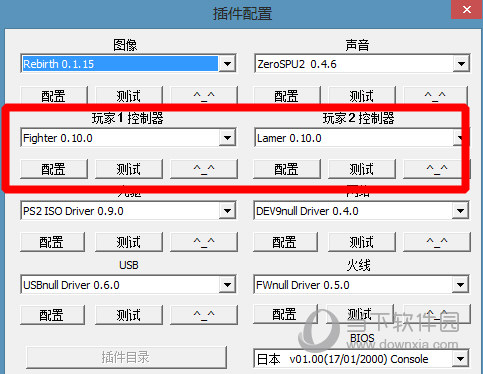This screenshot has width=483, height=374.
Task: Click 测试 under the USBnull Driver
Action: [129, 315]
